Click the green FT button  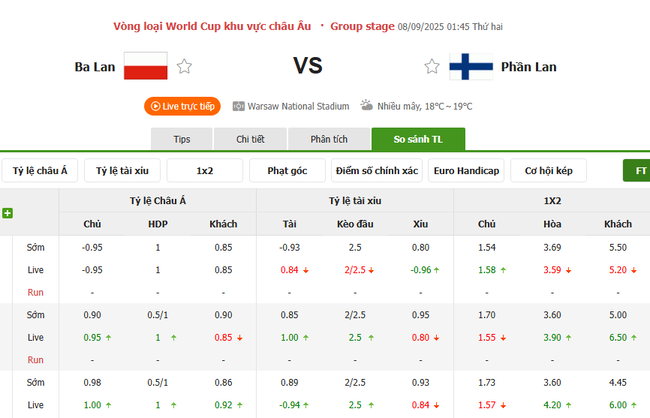pos(638,171)
